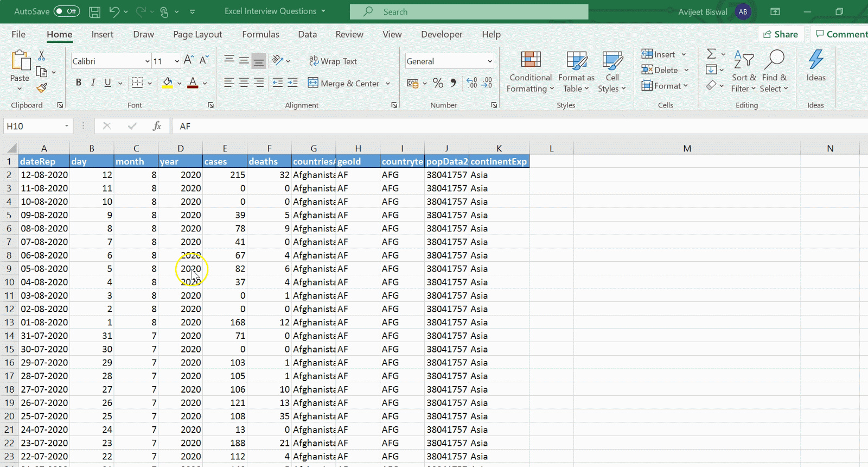Click the Insert Function fx icon
The width and height of the screenshot is (868, 467).
(157, 126)
